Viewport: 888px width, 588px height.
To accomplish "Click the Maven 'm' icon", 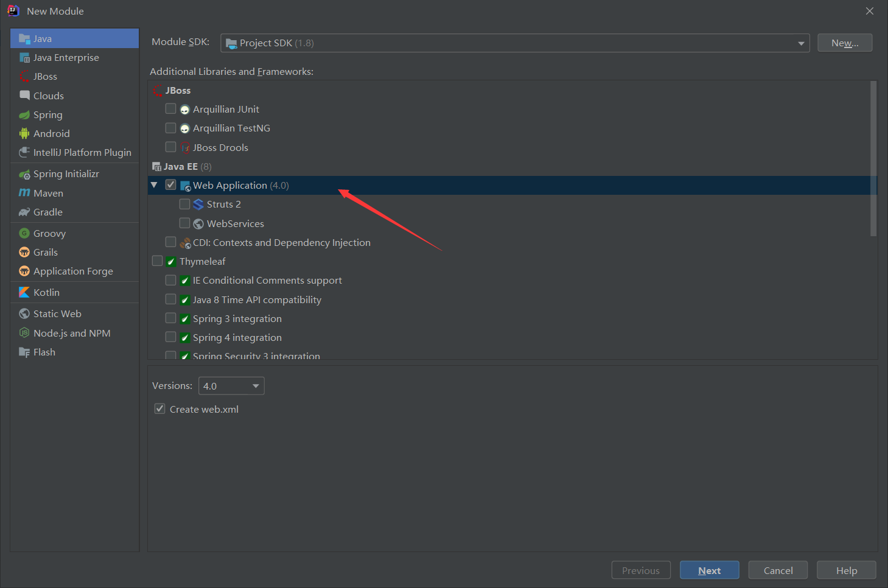I will point(24,193).
